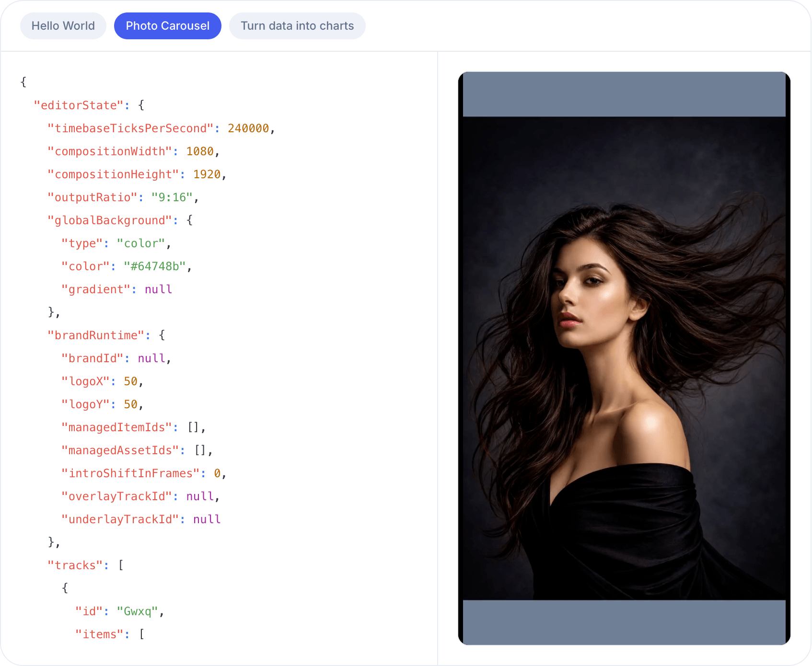Open the Turn data into charts tab

297,25
